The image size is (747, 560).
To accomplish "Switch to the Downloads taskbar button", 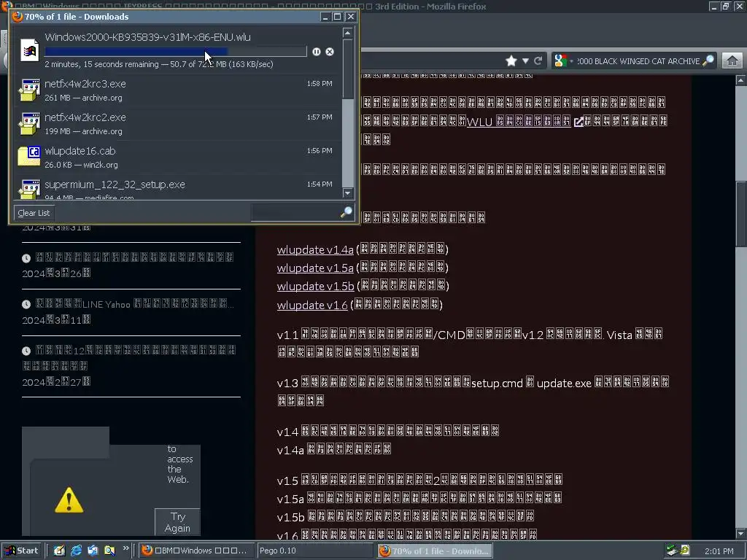I will [x=435, y=551].
